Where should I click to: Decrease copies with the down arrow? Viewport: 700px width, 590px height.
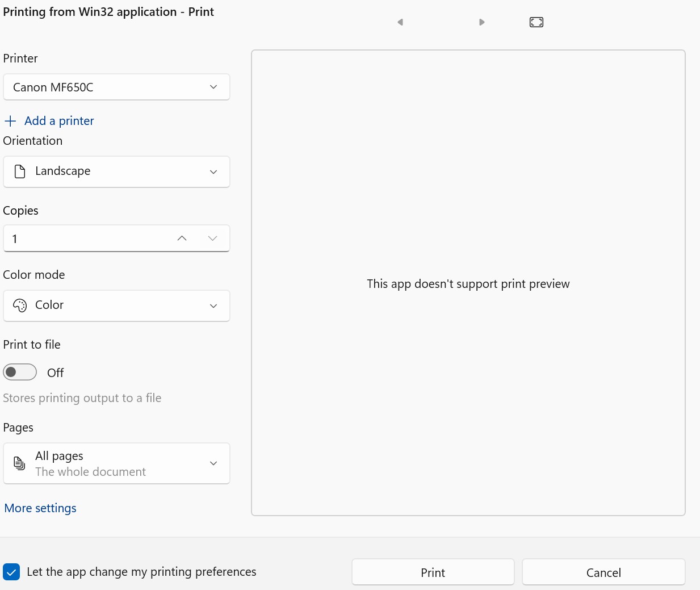[213, 238]
